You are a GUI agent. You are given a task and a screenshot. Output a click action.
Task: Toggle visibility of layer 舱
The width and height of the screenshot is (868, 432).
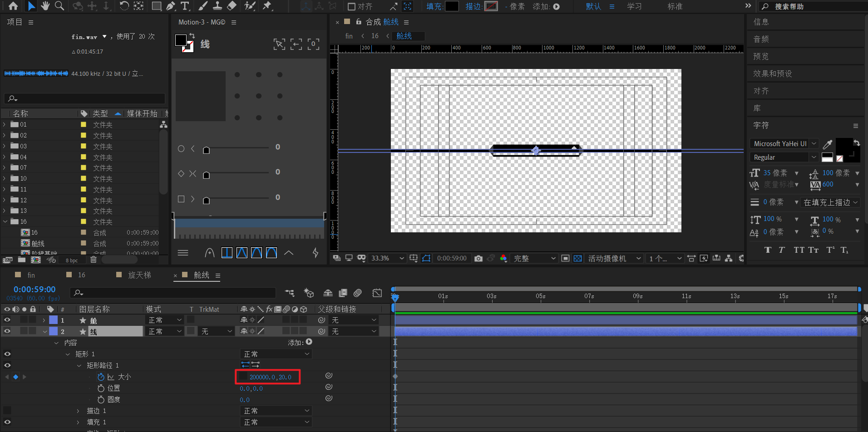[x=7, y=320]
